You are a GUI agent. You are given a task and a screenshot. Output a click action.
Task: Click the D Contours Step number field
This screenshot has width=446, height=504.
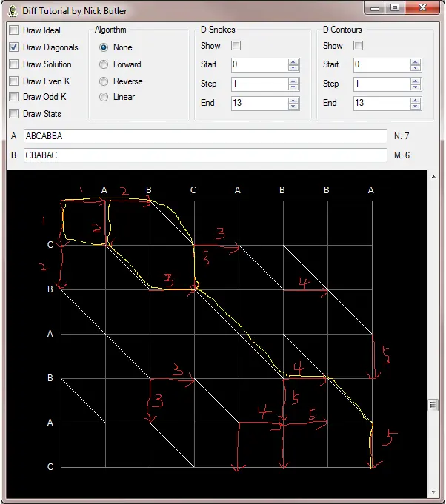382,84
